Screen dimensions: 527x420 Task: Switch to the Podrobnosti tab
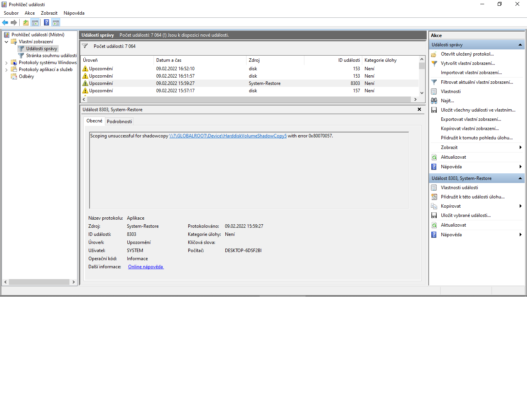coord(119,122)
